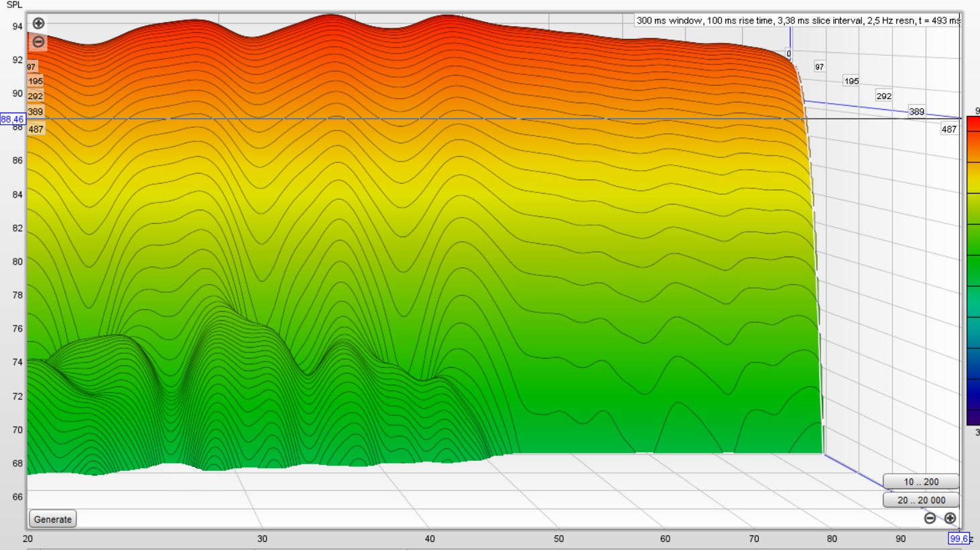Select the 99,6 frequency cursor readout
This screenshot has height=550, width=980.
point(959,539)
